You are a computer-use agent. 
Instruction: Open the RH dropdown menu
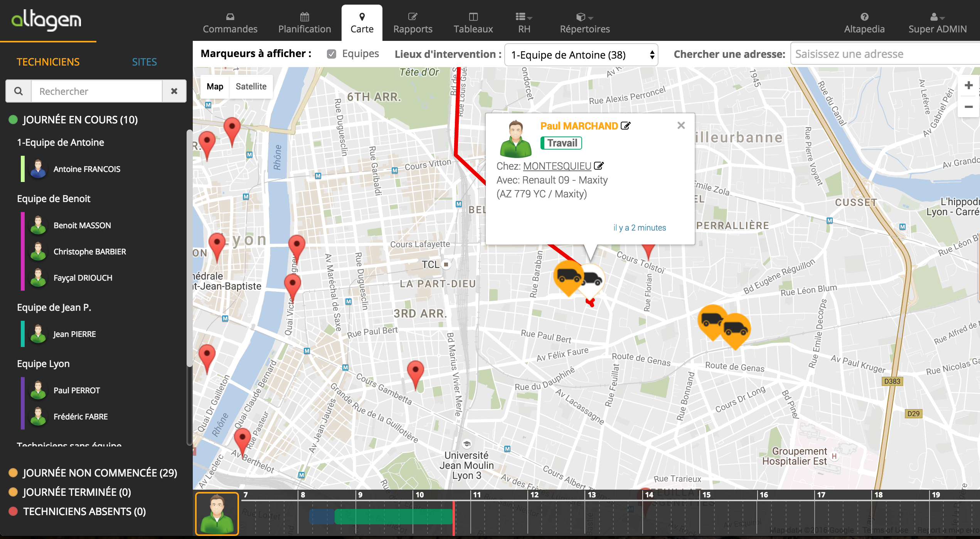(x=524, y=23)
